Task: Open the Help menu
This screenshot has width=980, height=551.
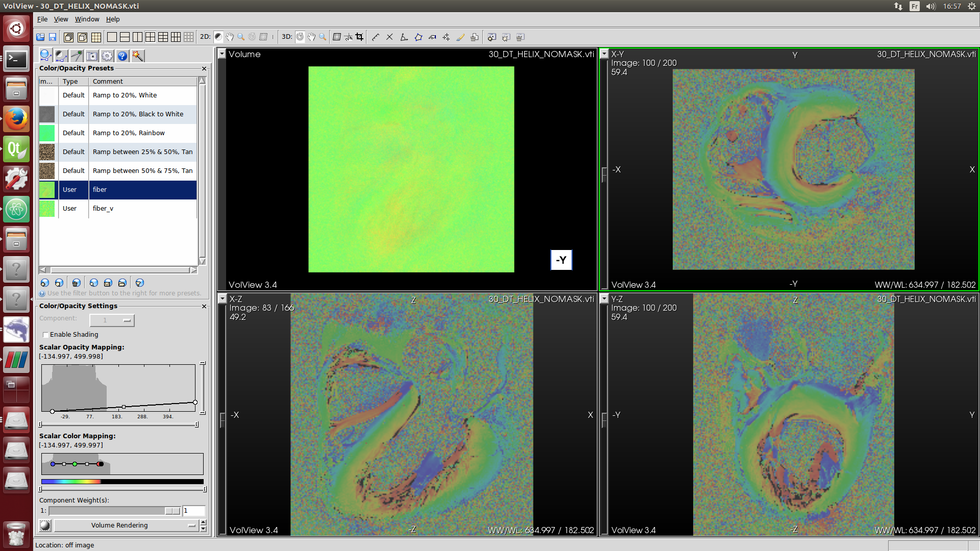Action: pyautogui.click(x=113, y=19)
